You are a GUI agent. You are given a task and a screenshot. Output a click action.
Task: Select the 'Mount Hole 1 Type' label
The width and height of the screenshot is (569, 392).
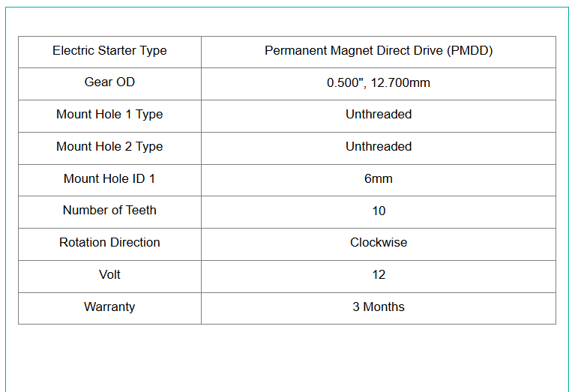[x=109, y=115]
